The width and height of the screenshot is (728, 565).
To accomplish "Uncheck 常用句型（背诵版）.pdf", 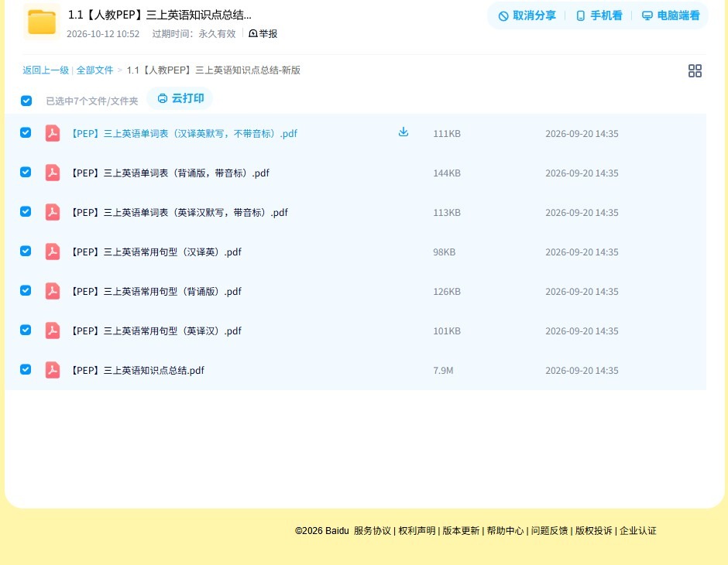I will 26,290.
